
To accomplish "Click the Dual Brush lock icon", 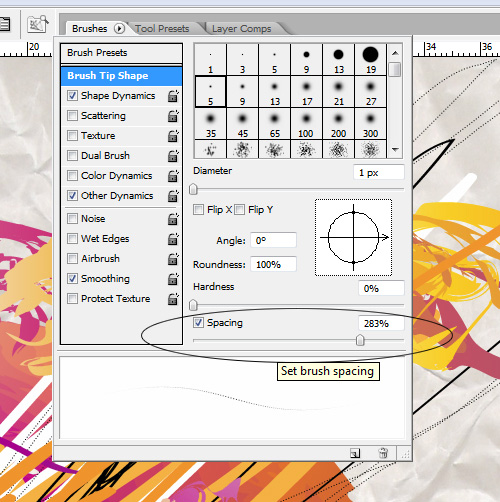I will point(173,156).
